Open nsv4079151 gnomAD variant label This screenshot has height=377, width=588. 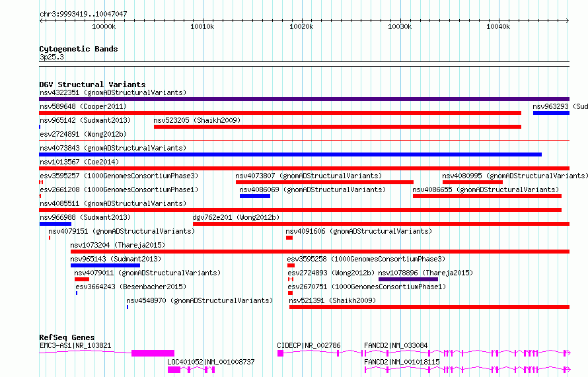tap(122, 231)
